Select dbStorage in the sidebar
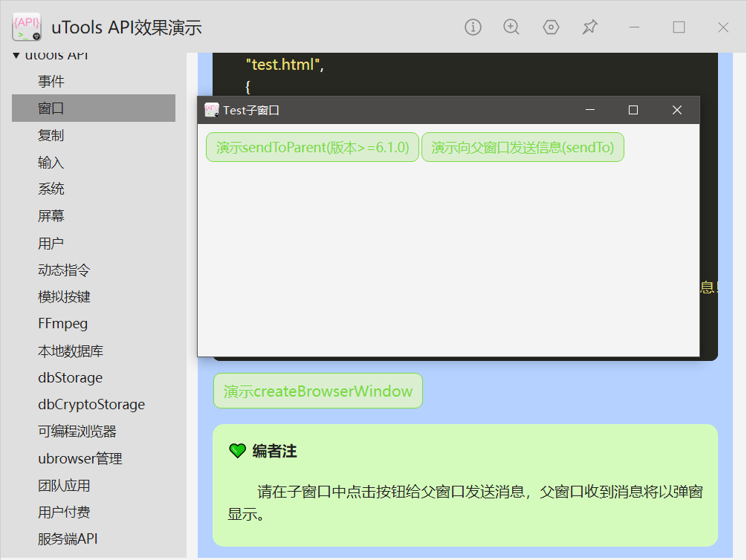 94,377
